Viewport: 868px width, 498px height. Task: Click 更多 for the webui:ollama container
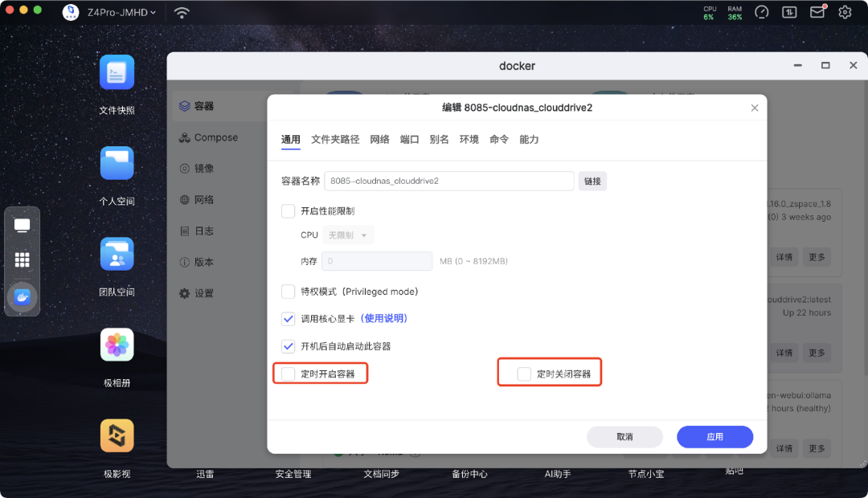point(817,449)
